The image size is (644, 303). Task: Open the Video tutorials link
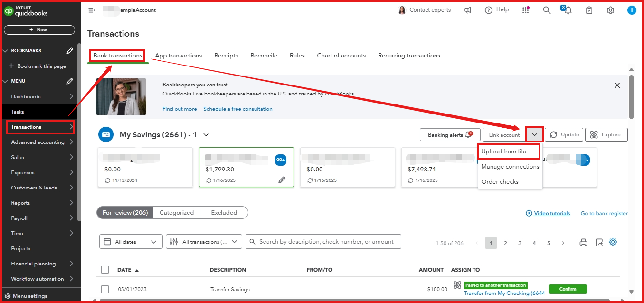coord(548,214)
